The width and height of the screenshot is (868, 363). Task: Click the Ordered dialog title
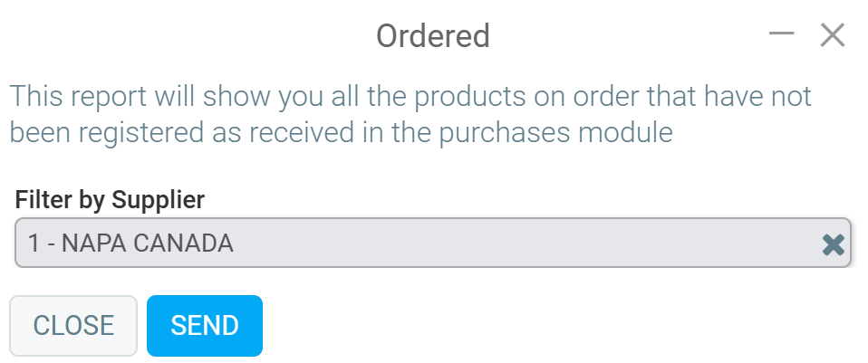[433, 36]
